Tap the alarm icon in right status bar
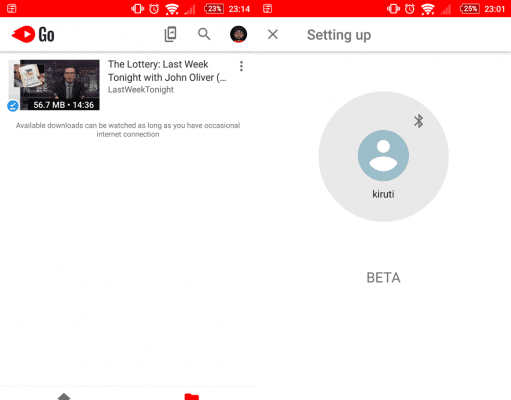The height and width of the screenshot is (400, 511). click(x=410, y=9)
